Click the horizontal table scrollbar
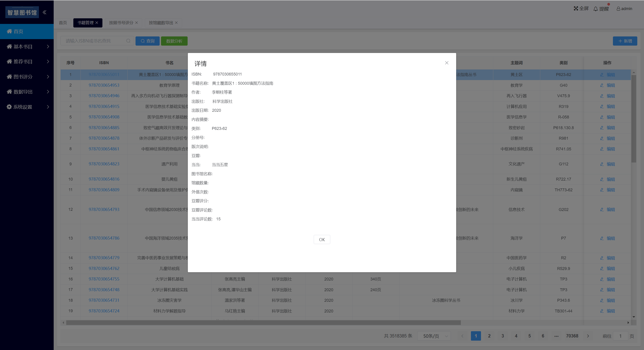The height and width of the screenshot is (350, 644). [263, 323]
